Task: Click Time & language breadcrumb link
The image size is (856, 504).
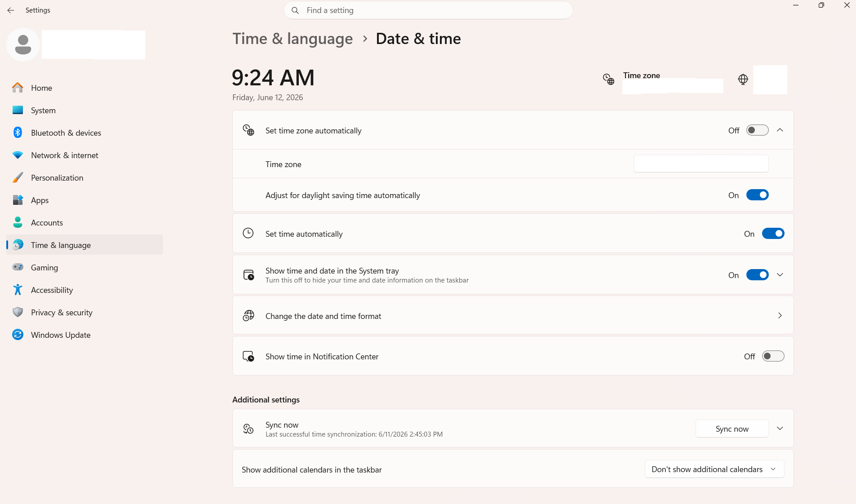Action: tap(293, 39)
